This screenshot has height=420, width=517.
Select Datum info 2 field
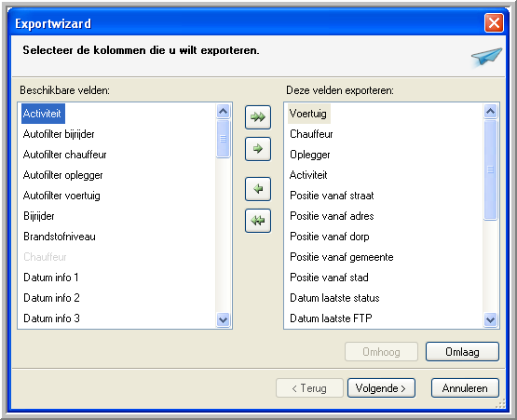[51, 298]
